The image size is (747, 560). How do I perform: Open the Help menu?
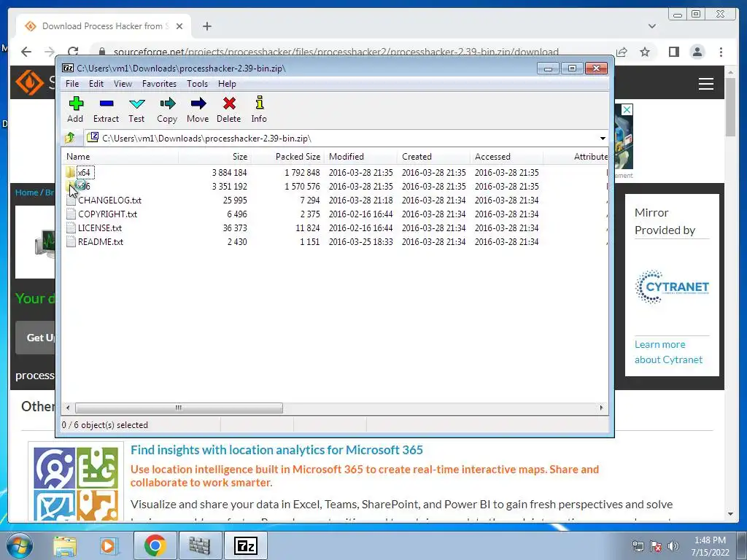click(227, 84)
